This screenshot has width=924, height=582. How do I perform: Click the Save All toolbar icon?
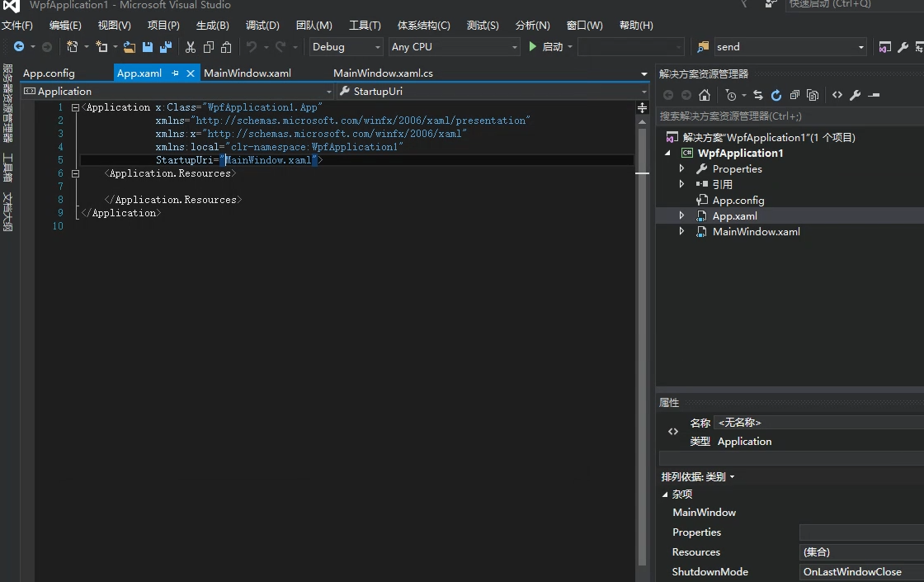[166, 47]
